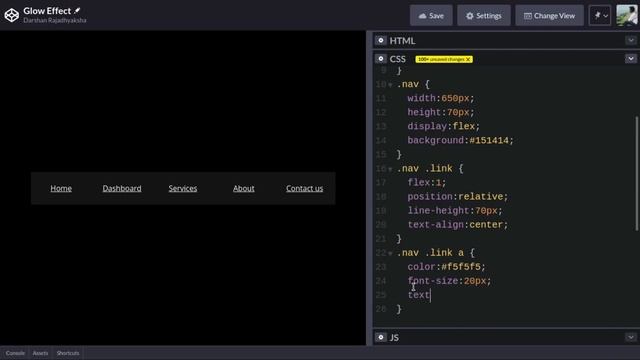This screenshot has height=360, width=640.
Task: Open HTML editor settings gear
Action: (380, 40)
